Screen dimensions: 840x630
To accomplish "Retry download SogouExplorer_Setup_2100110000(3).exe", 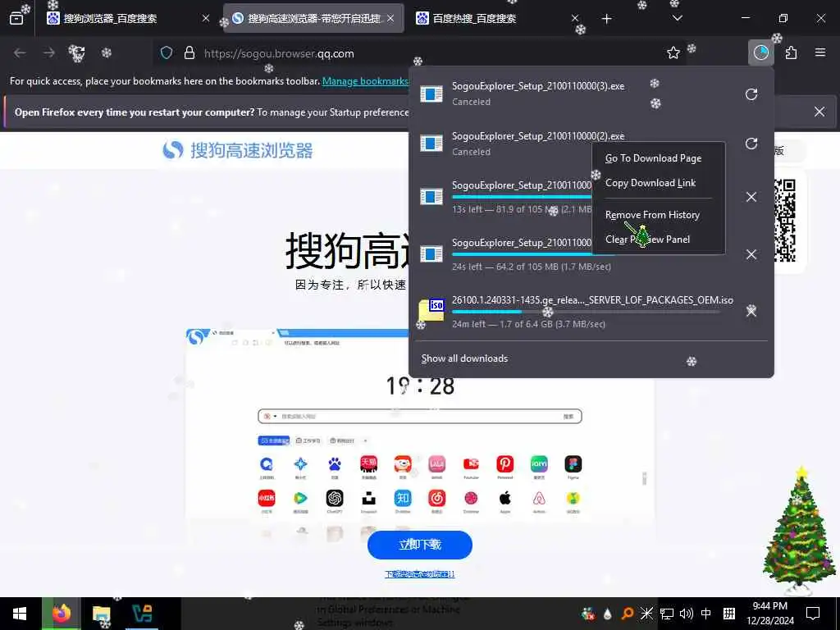I will 751,94.
